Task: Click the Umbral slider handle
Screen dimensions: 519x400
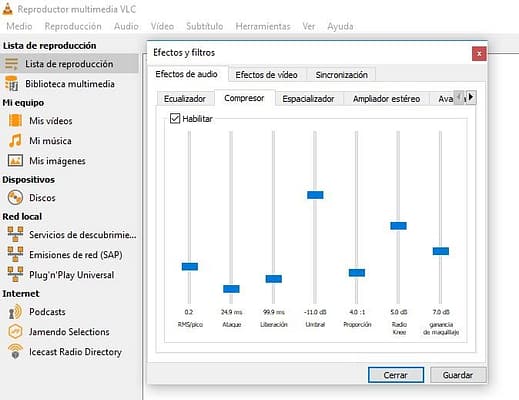Action: (315, 195)
